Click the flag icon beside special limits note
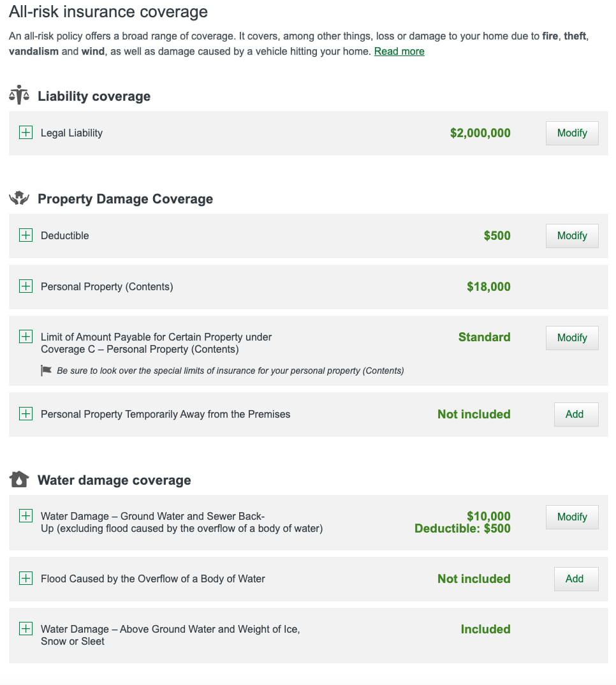This screenshot has height=685, width=616. tap(46, 371)
